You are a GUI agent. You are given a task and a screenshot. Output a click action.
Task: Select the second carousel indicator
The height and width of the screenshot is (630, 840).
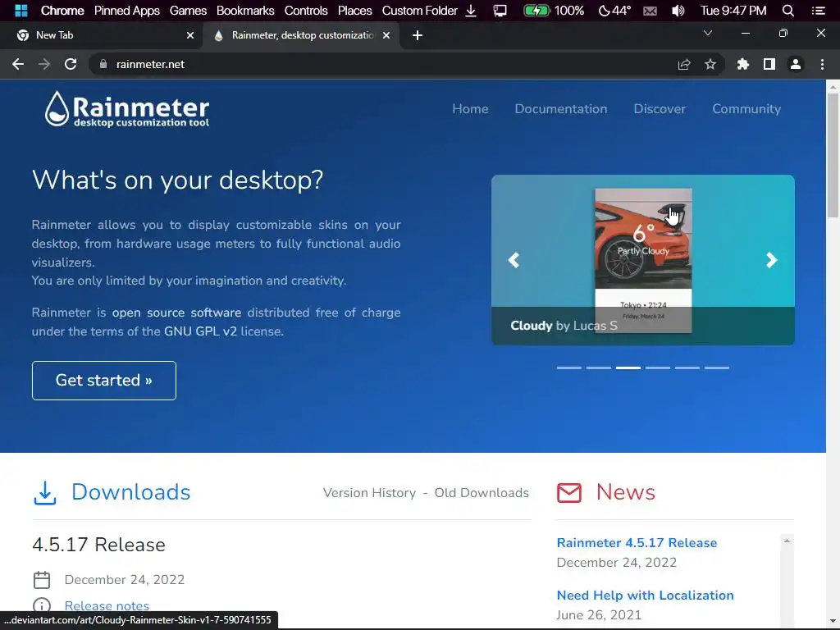pyautogui.click(x=598, y=368)
